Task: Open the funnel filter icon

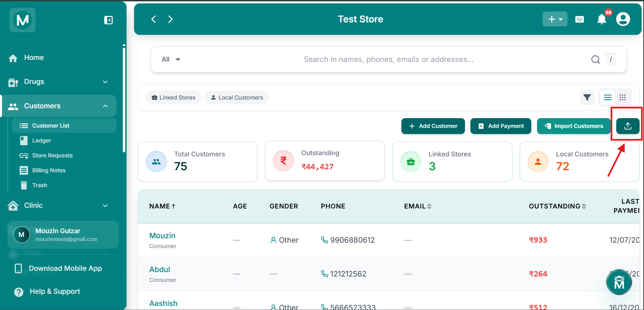Action: 587,97
